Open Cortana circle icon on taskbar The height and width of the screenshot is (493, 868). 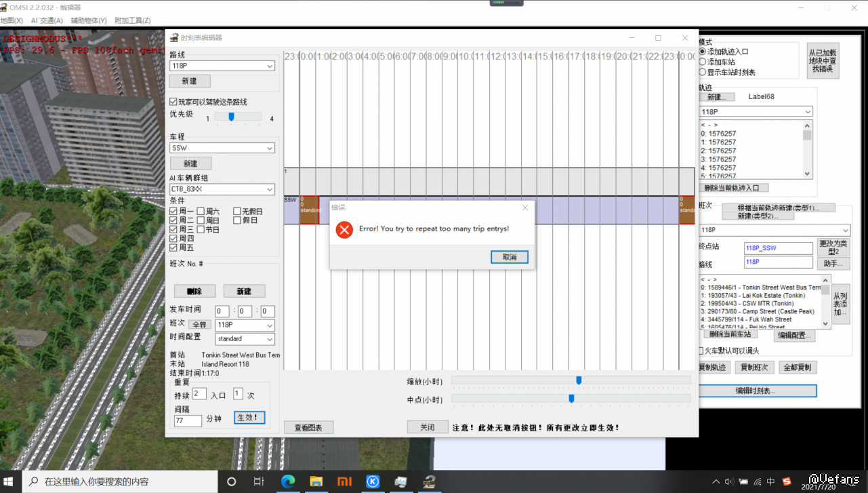(232, 481)
